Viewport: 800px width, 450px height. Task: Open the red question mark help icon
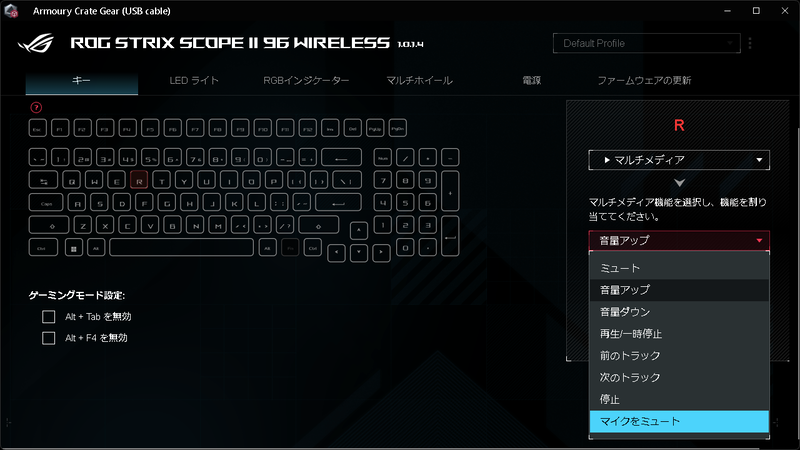(36, 108)
